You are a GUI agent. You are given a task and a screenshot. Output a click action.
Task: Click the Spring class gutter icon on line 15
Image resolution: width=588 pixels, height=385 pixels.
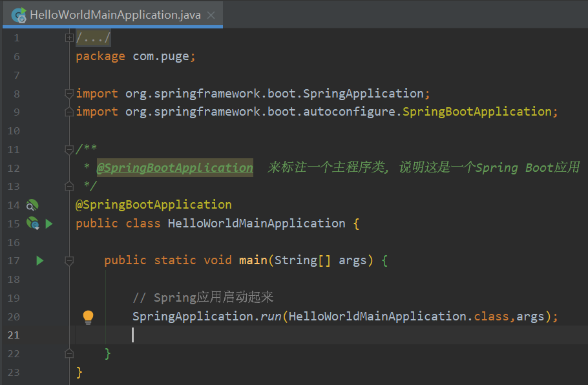pyautogui.click(x=33, y=224)
